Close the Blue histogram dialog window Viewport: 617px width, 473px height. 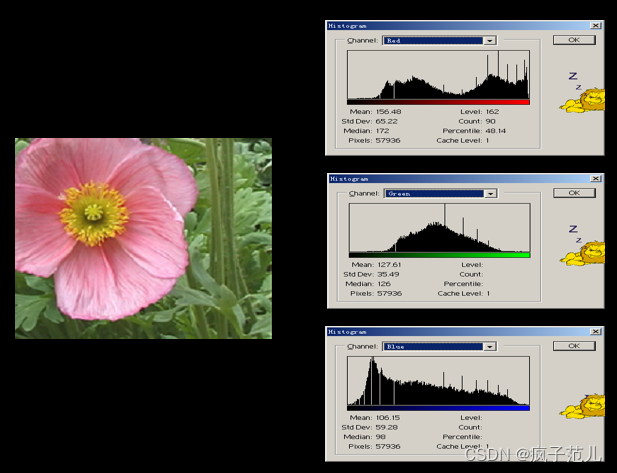[596, 332]
